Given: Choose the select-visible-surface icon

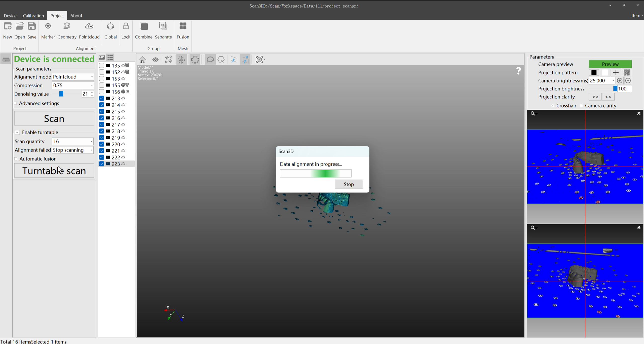Looking at the screenshot, I should 234,60.
